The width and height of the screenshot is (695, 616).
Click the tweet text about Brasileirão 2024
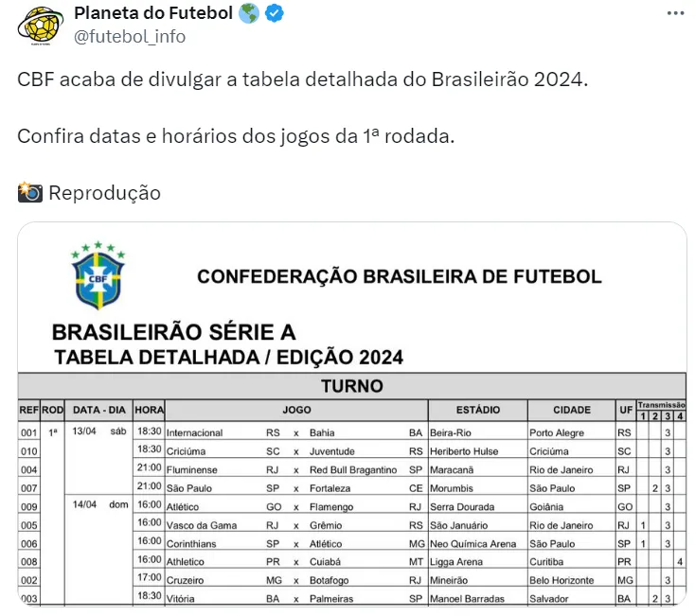pos(303,79)
